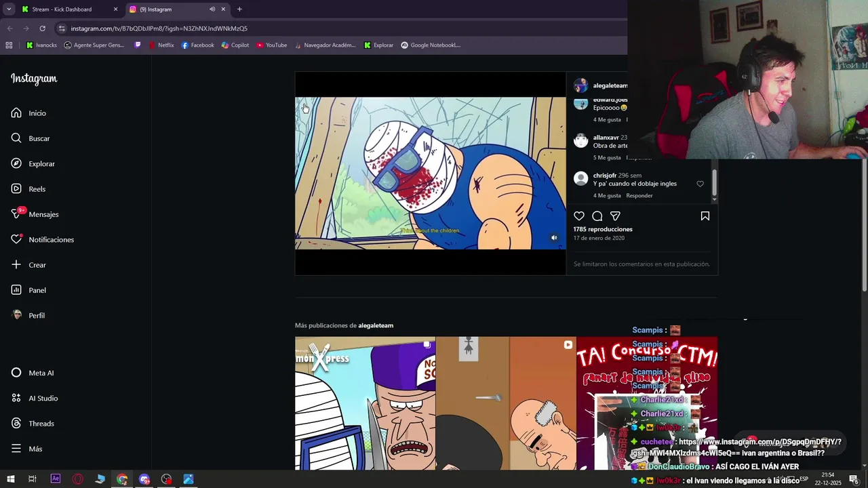The width and height of the screenshot is (868, 488).
Task: Open Perfil avatar in sidebar
Action: tap(16, 315)
